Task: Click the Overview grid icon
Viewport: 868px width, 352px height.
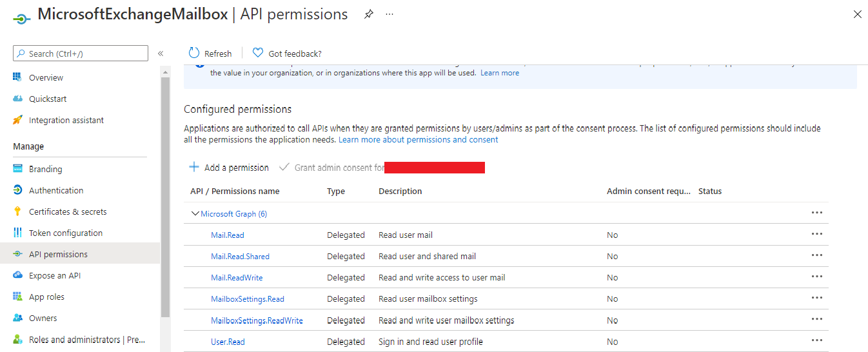Action: coord(17,77)
